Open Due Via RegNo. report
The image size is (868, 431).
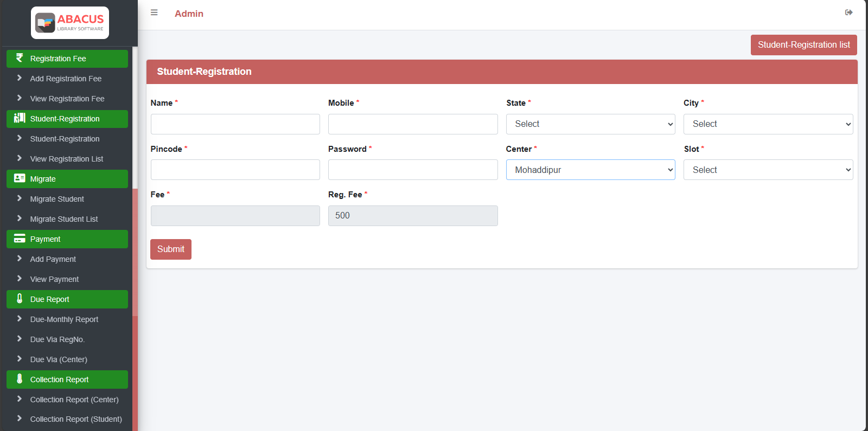(x=58, y=339)
